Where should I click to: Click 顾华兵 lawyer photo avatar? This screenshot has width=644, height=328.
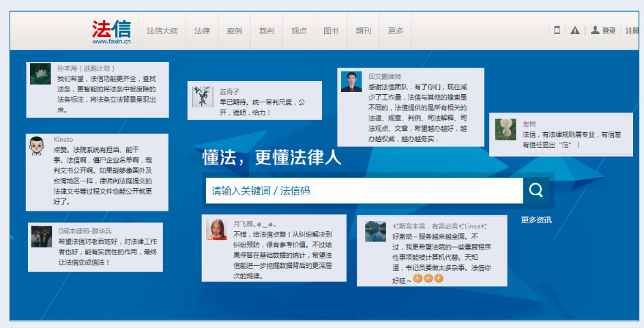(x=42, y=237)
